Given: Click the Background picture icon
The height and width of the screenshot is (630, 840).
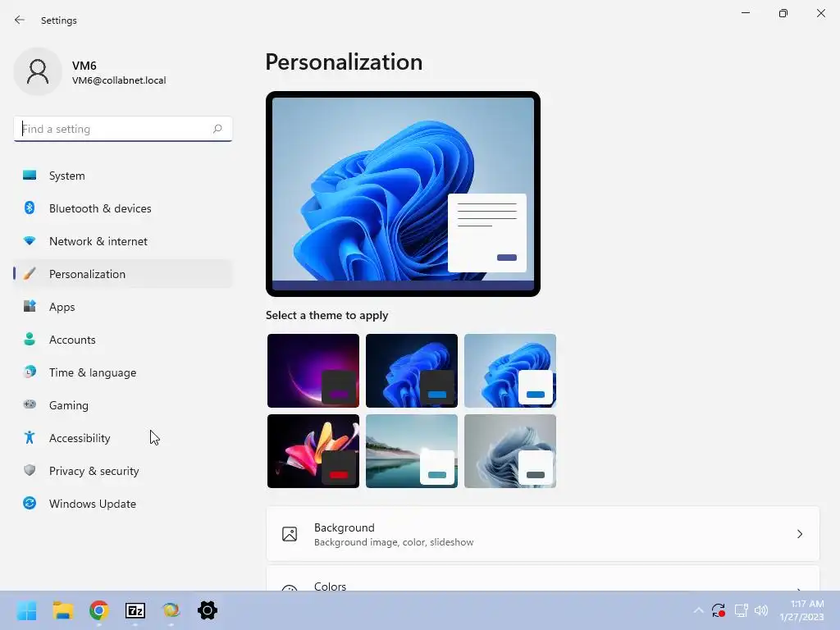Looking at the screenshot, I should point(290,534).
